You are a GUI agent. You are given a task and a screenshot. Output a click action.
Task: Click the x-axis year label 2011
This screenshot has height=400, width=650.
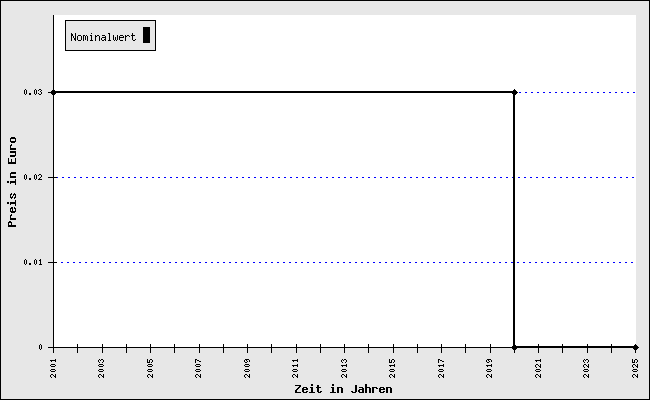click(x=296, y=368)
